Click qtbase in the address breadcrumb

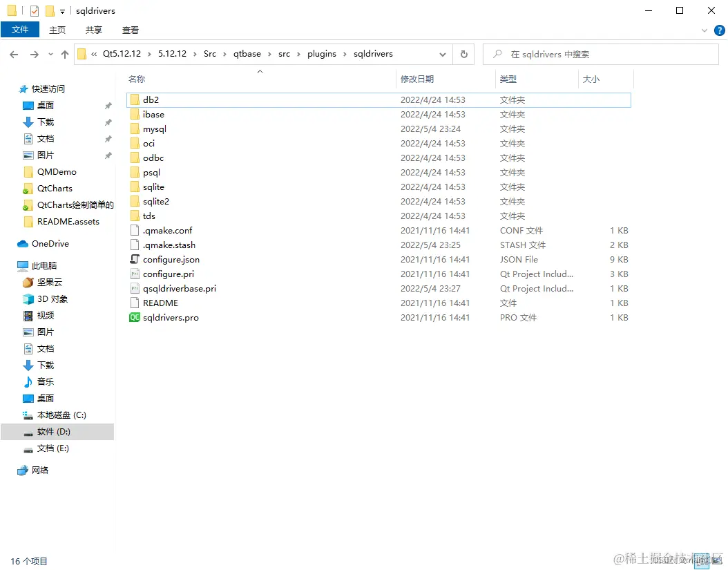tap(247, 54)
